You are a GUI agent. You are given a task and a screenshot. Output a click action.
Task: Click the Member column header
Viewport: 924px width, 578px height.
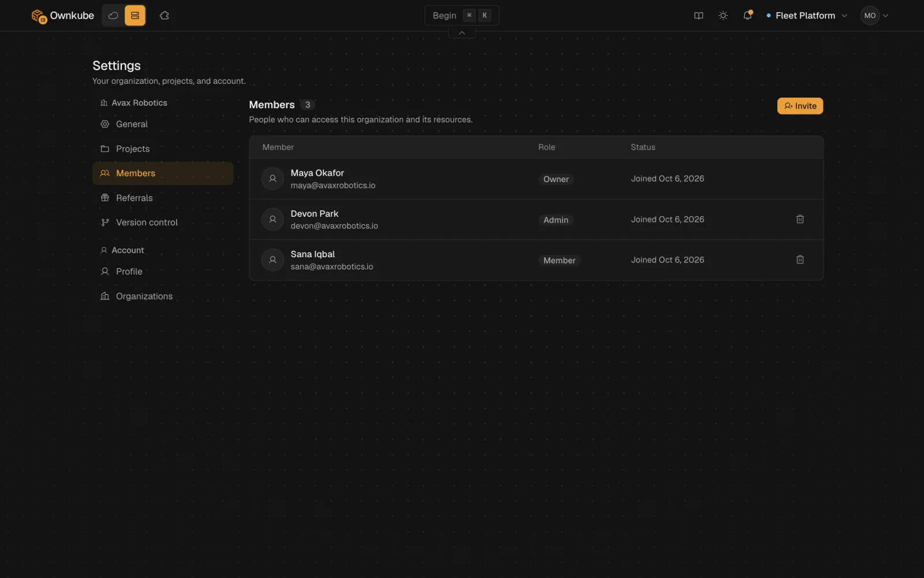coord(278,147)
